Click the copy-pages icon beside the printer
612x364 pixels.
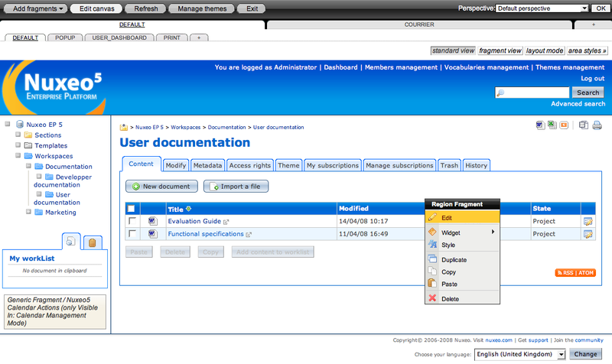pos(584,125)
